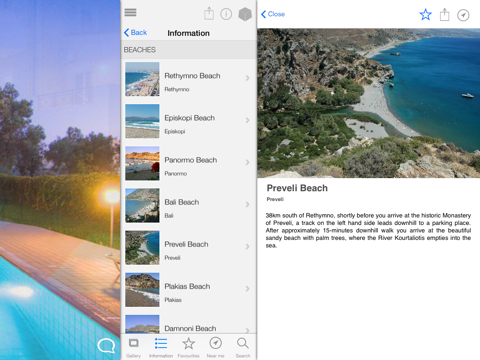Switch to the Gallery tab
This screenshot has height=360, width=480.
pyautogui.click(x=134, y=347)
